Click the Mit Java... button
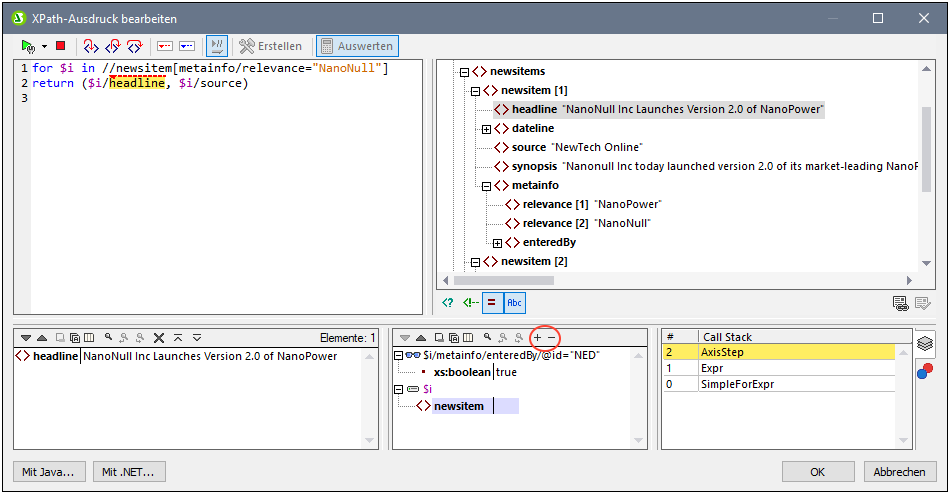950x494 pixels. [x=50, y=472]
